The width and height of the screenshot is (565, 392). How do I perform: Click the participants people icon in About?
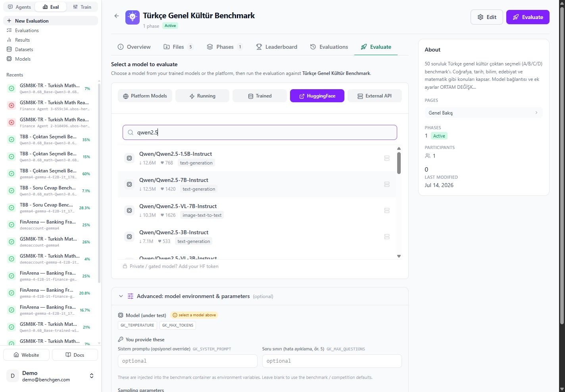point(428,156)
